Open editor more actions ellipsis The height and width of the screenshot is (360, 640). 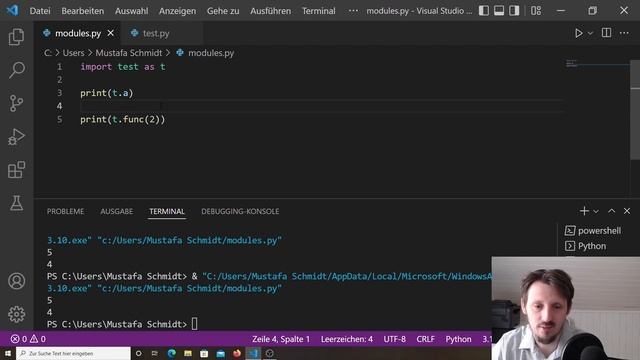click(624, 33)
